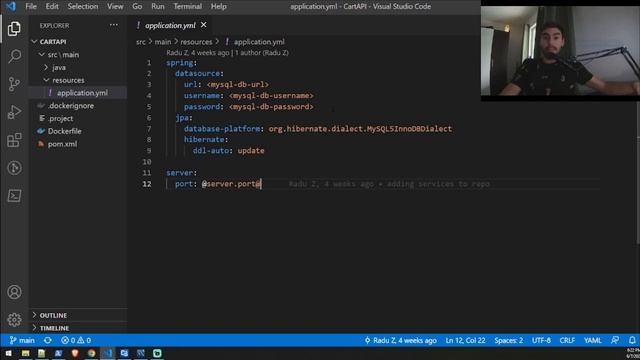The height and width of the screenshot is (360, 640).
Task: Open the Chrome taskbar icon
Action: click(x=91, y=353)
